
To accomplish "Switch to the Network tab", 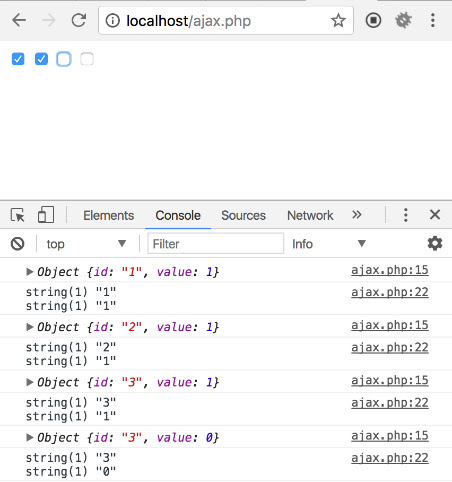I will pyautogui.click(x=310, y=215).
